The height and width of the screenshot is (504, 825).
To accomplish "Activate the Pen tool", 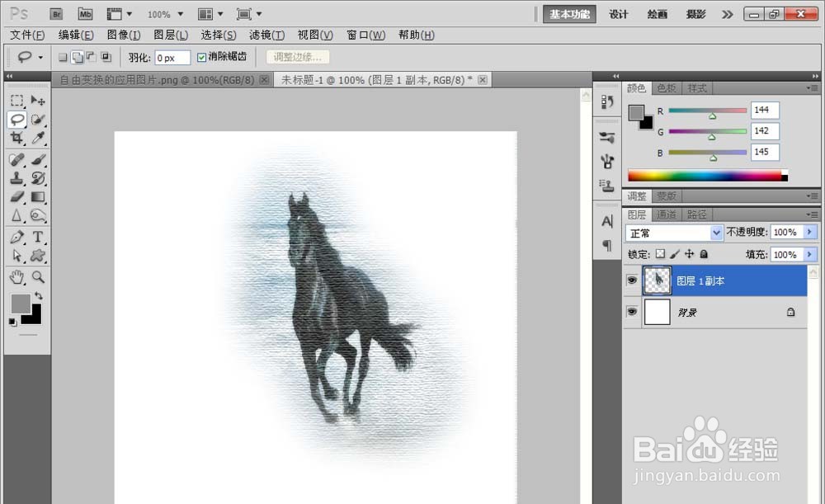I will point(16,238).
